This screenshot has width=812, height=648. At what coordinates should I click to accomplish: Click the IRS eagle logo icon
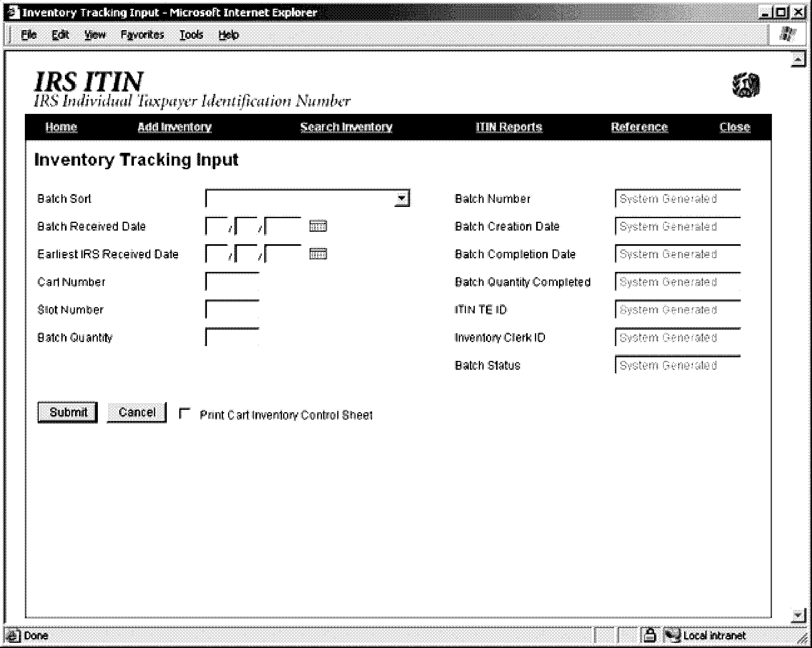point(745,85)
